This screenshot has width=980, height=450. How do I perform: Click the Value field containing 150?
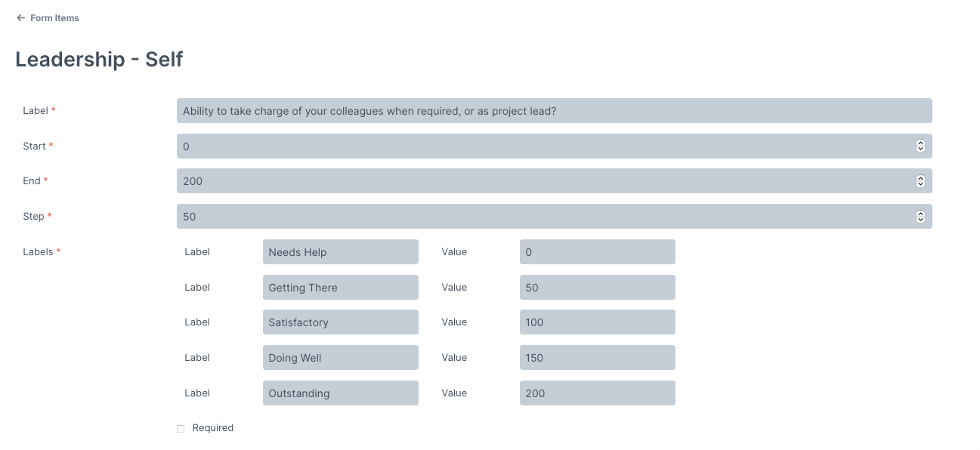pos(597,357)
